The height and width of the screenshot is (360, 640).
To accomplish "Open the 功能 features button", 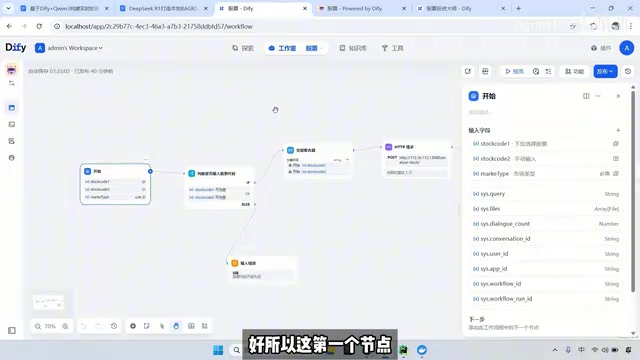I will [x=574, y=71].
